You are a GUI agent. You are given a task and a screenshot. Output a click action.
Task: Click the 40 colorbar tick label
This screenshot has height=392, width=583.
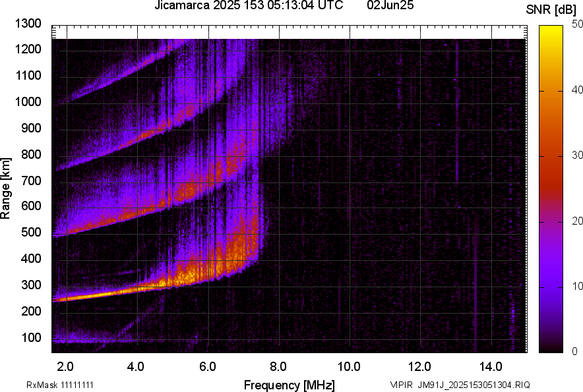(x=577, y=90)
